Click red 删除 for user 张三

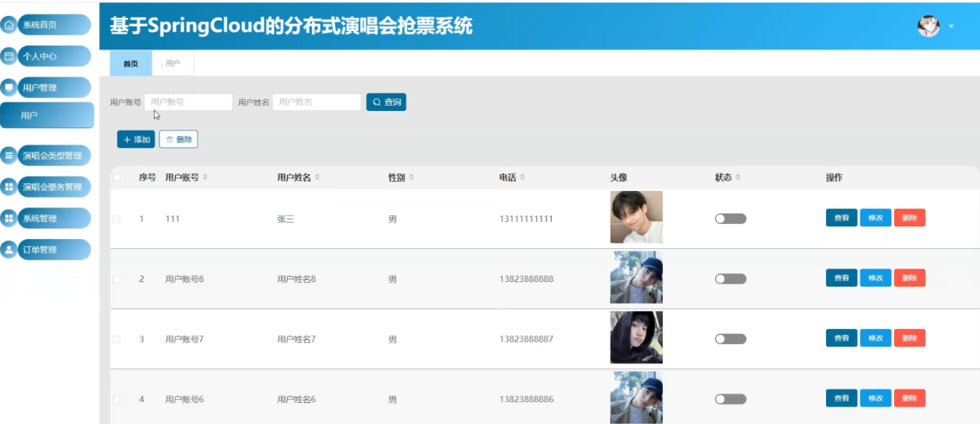point(910,217)
